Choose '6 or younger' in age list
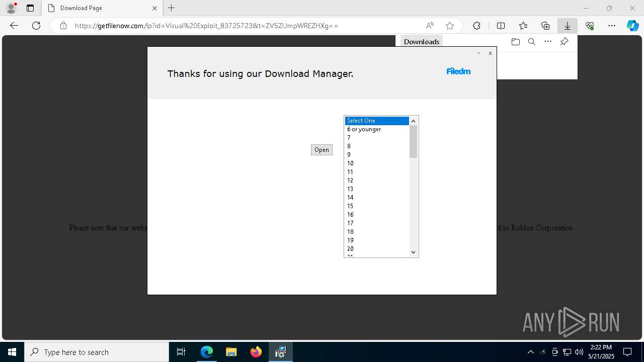The image size is (644, 362). click(x=377, y=129)
